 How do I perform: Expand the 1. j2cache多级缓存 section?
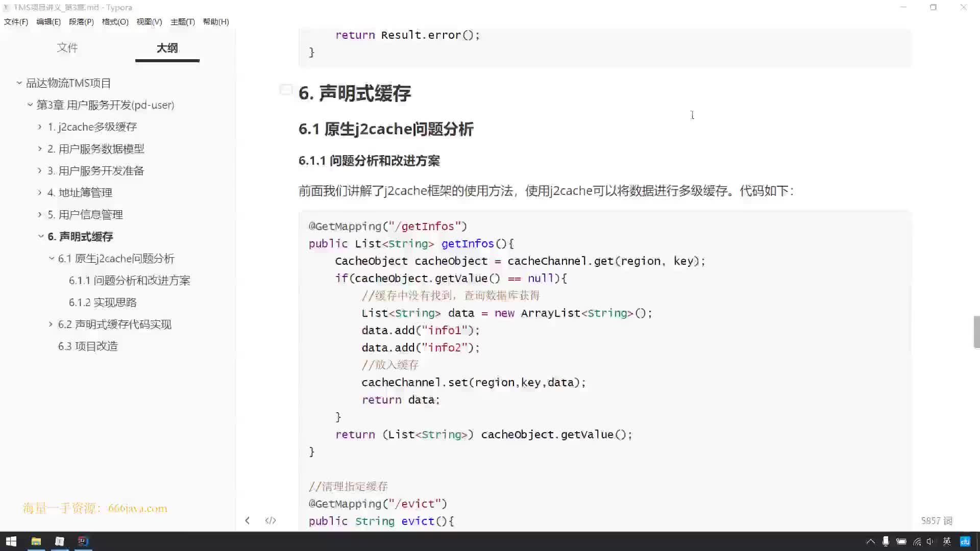(x=40, y=127)
